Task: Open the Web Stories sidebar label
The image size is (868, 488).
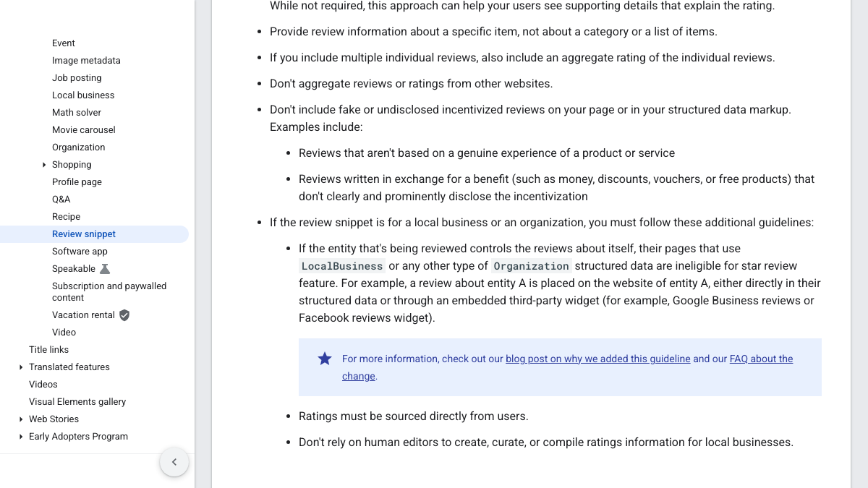Action: tap(54, 419)
